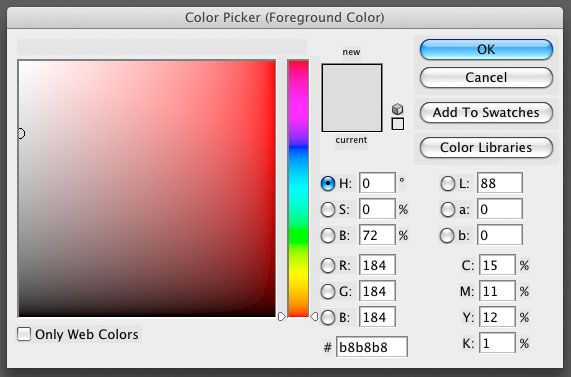Click the small web-safe color square
This screenshot has height=377, width=571.
[x=398, y=124]
